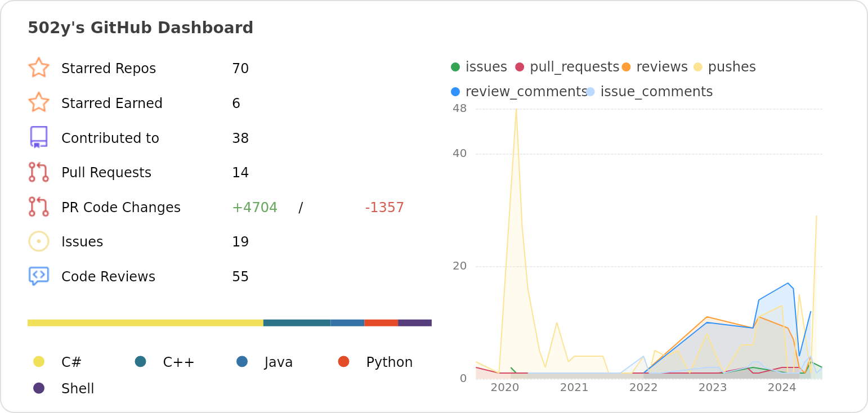Click the review_comments peak near 2024
The height and width of the screenshot is (413, 868).
pyautogui.click(x=788, y=283)
